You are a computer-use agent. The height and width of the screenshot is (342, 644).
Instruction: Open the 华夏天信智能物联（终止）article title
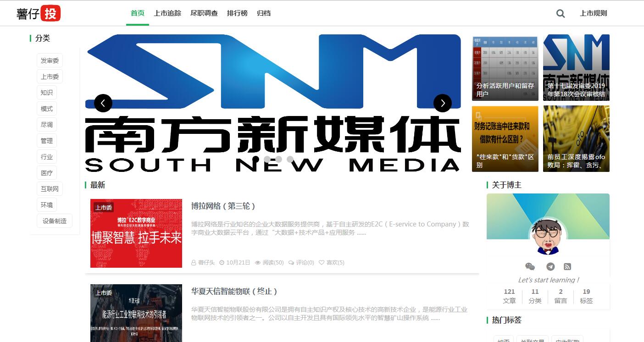[x=234, y=291]
